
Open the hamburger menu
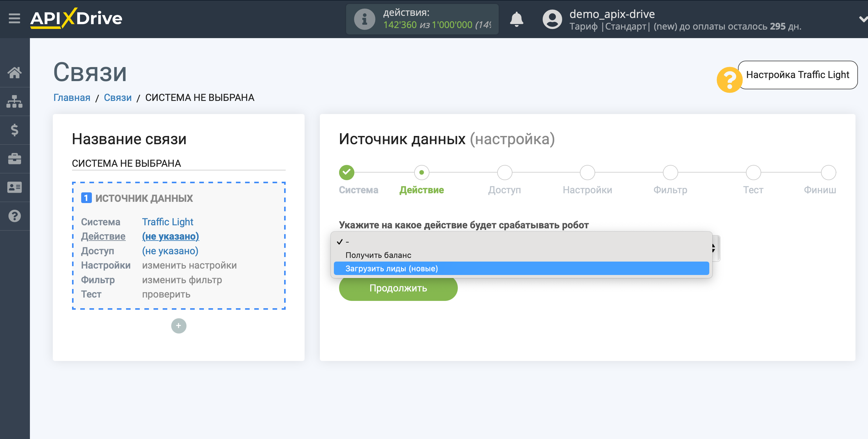[14, 19]
